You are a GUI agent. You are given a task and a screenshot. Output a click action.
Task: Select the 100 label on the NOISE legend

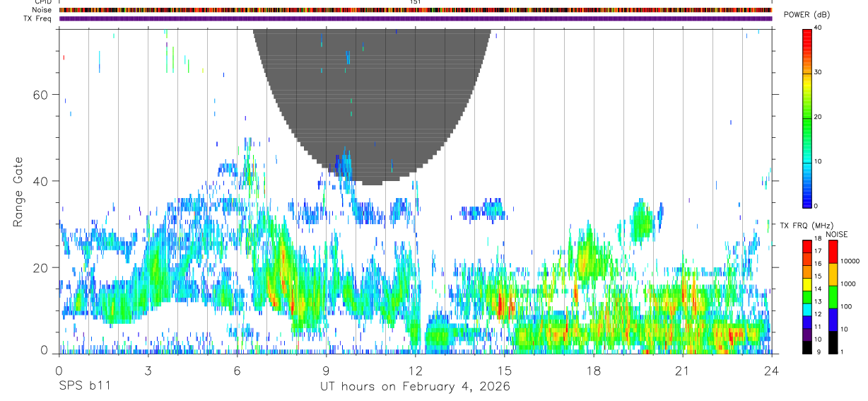pyautogui.click(x=846, y=306)
